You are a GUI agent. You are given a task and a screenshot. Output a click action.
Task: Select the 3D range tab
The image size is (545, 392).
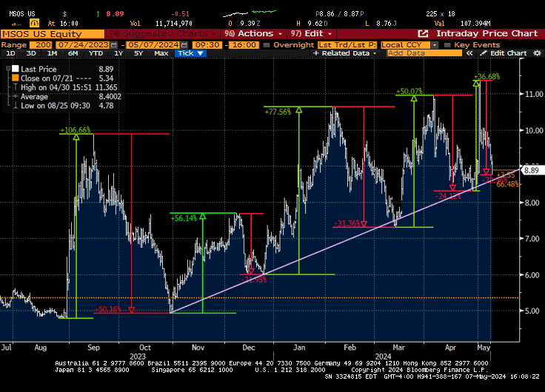coord(31,53)
